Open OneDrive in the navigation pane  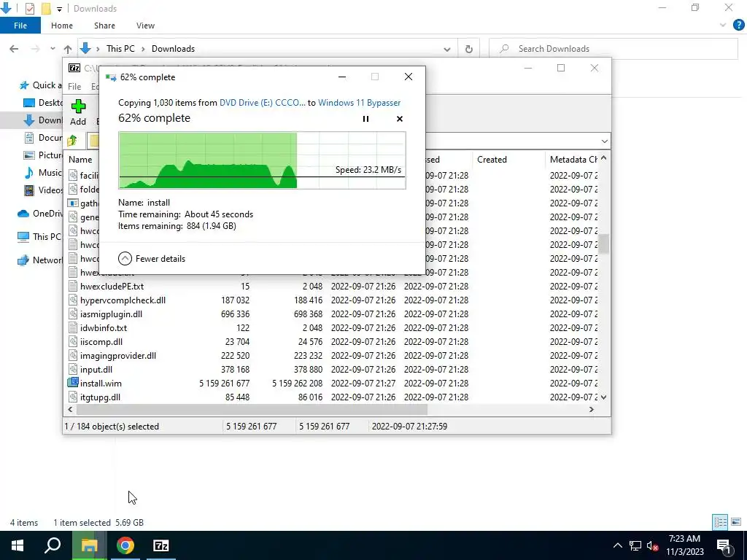pyautogui.click(x=40, y=214)
